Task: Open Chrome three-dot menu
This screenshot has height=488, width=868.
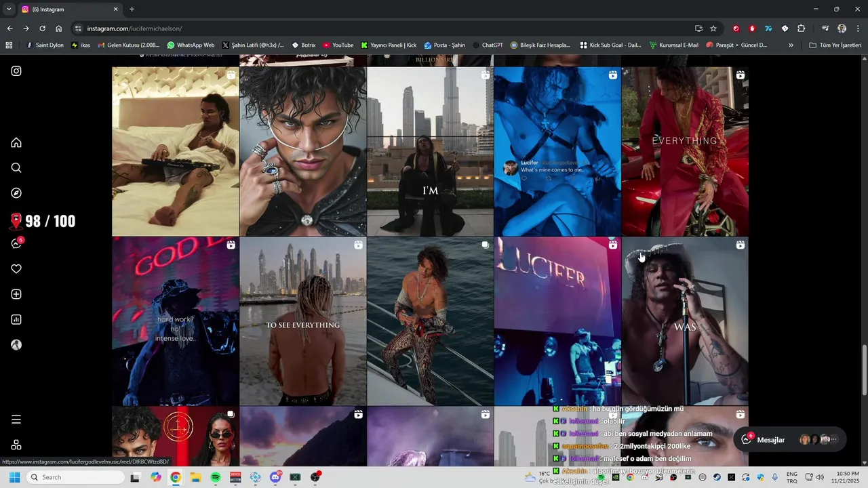Action: (x=857, y=28)
